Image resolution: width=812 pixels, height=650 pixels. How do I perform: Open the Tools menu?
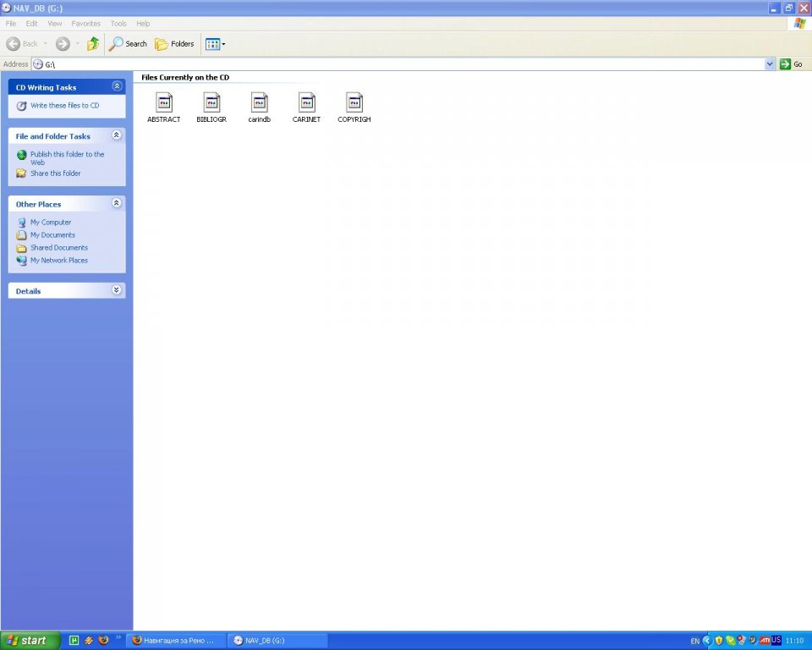click(118, 24)
